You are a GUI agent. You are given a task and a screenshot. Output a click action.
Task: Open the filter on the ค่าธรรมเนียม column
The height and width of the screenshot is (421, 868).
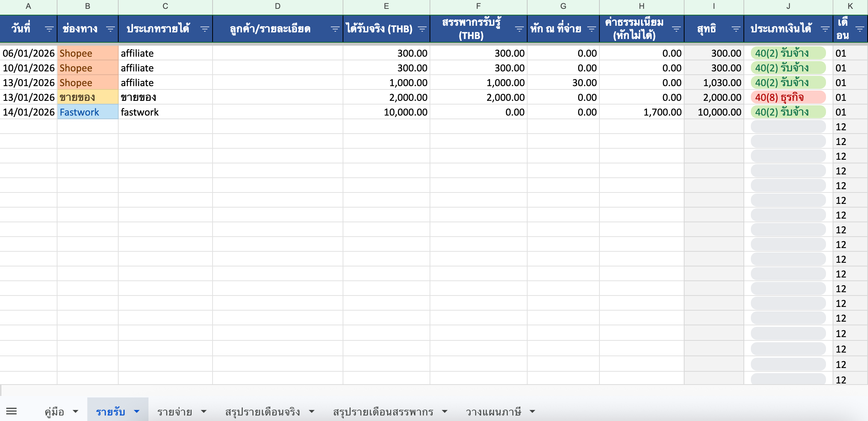[x=676, y=29]
